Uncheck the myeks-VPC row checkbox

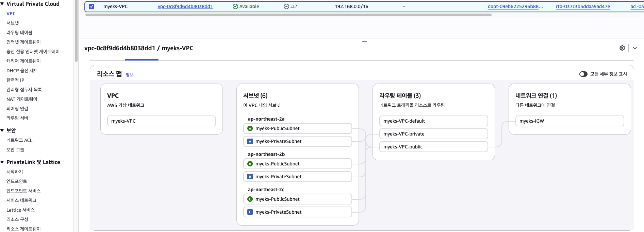pyautogui.click(x=92, y=6)
